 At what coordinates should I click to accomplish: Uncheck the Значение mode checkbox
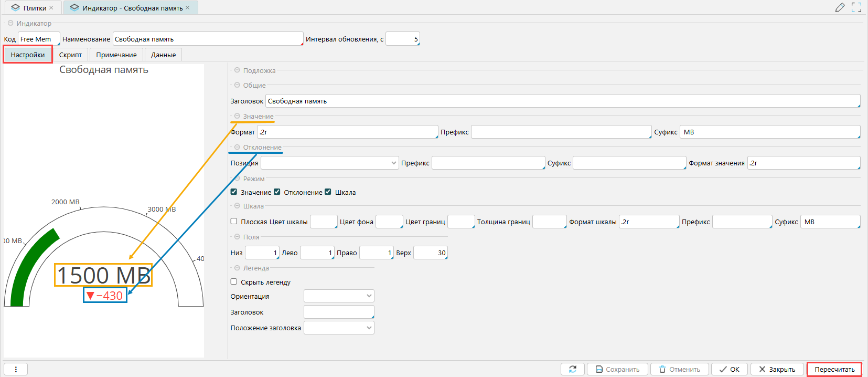coord(234,192)
